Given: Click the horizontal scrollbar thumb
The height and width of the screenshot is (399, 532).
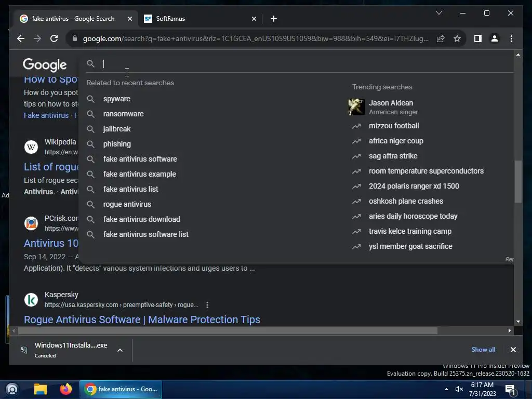Looking at the screenshot, I should pyautogui.click(x=228, y=330).
